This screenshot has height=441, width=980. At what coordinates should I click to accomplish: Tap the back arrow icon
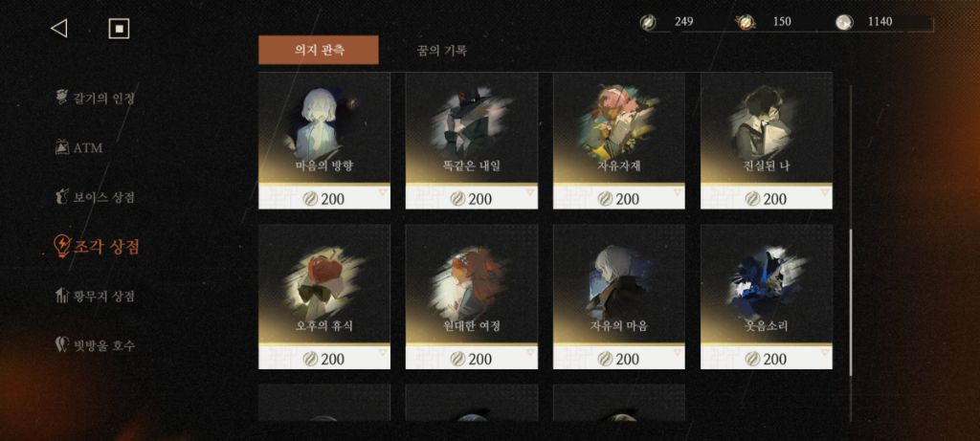58,28
